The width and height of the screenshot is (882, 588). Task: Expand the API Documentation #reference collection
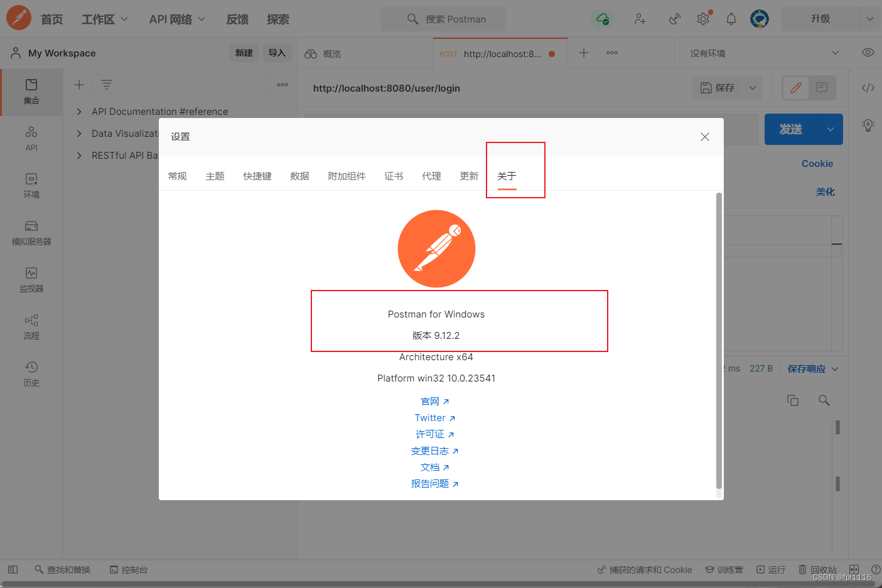79,112
